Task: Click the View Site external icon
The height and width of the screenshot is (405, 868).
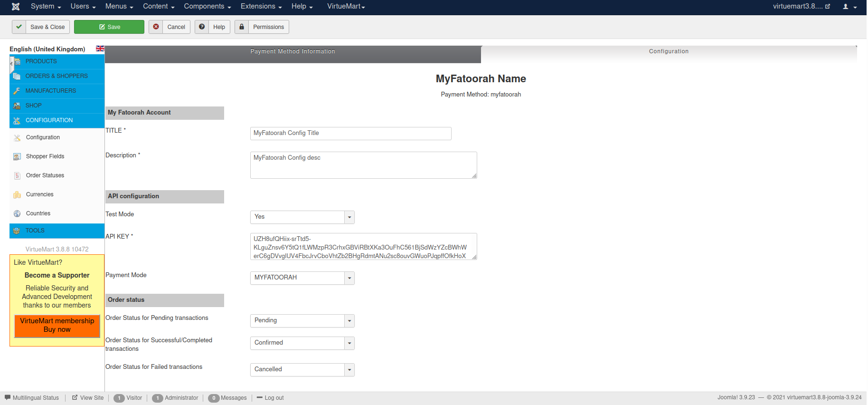Action: (75, 397)
